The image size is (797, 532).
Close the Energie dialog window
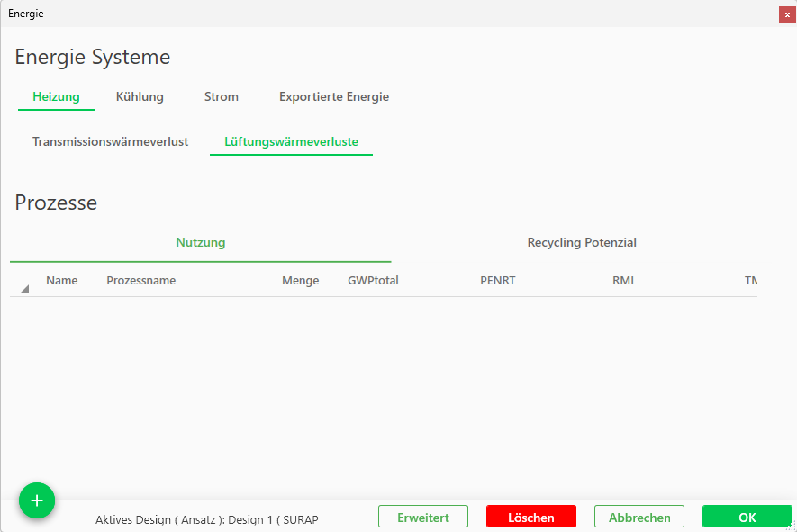point(787,14)
